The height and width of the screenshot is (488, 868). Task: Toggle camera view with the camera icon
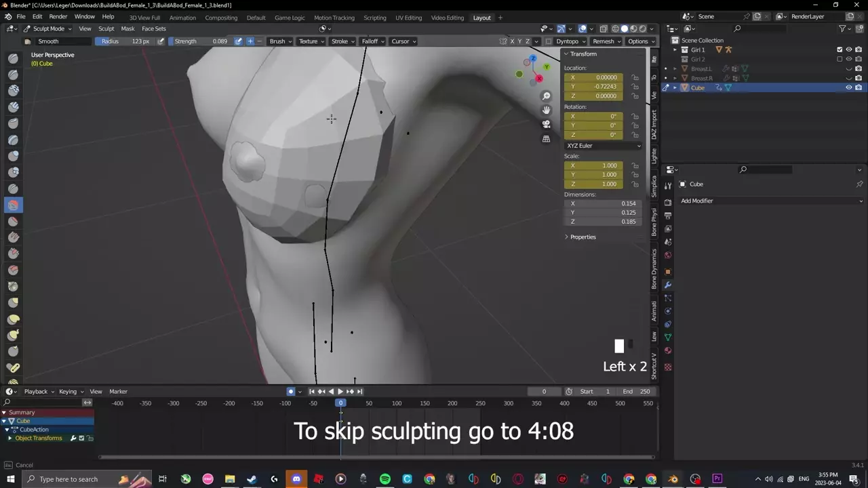[546, 124]
